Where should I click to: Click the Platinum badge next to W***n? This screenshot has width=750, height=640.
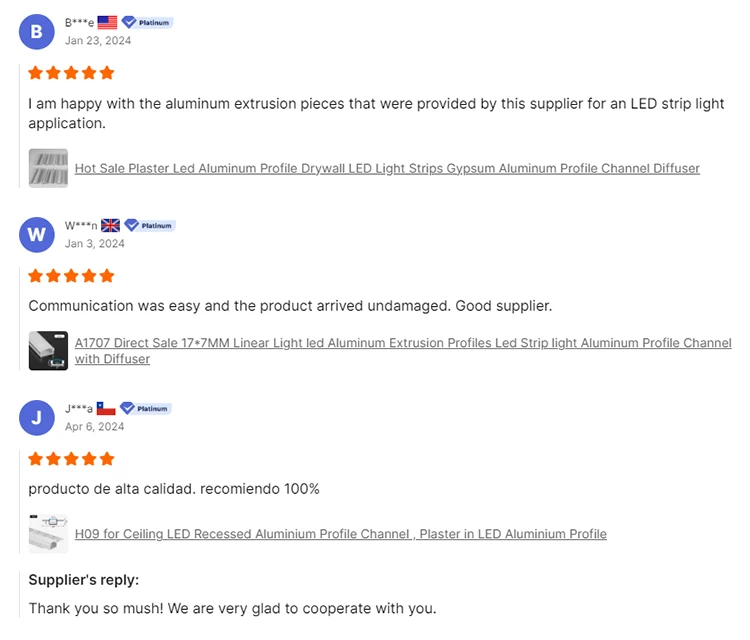click(149, 225)
